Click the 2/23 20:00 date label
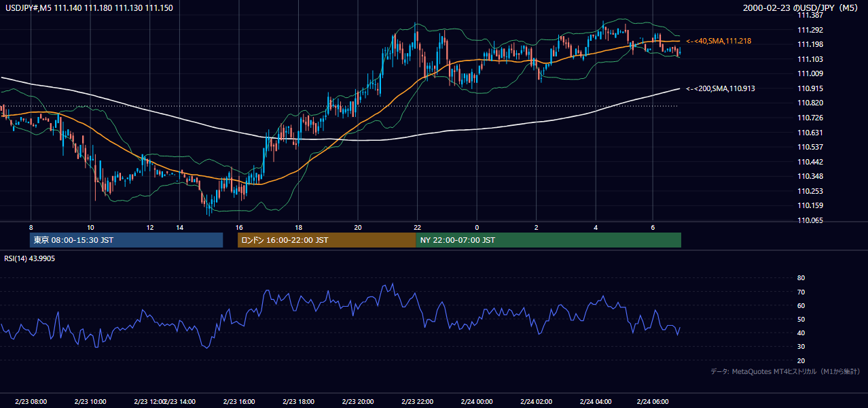 [x=357, y=401]
